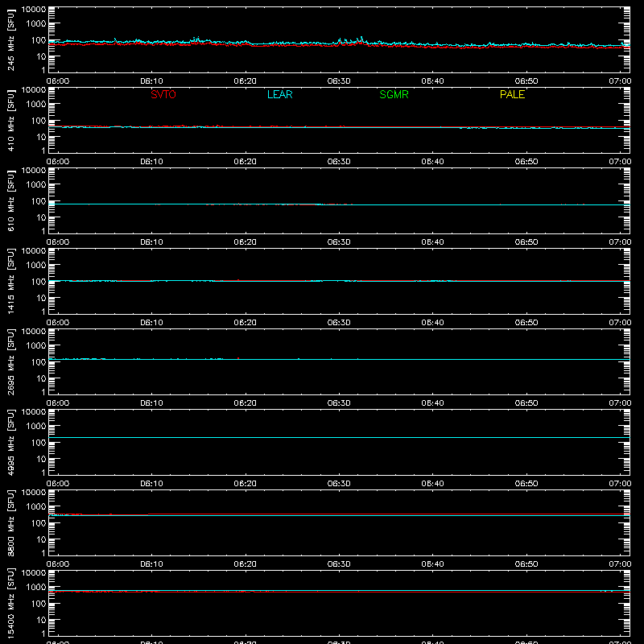Click 06:20 time label under 4995 MHz plot

pyautogui.click(x=246, y=484)
